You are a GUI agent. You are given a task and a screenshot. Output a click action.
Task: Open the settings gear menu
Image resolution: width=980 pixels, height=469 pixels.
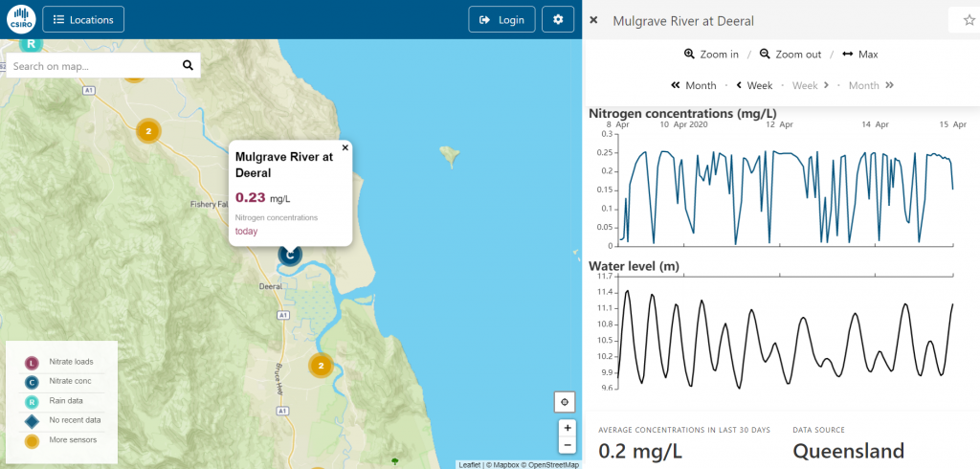[558, 19]
